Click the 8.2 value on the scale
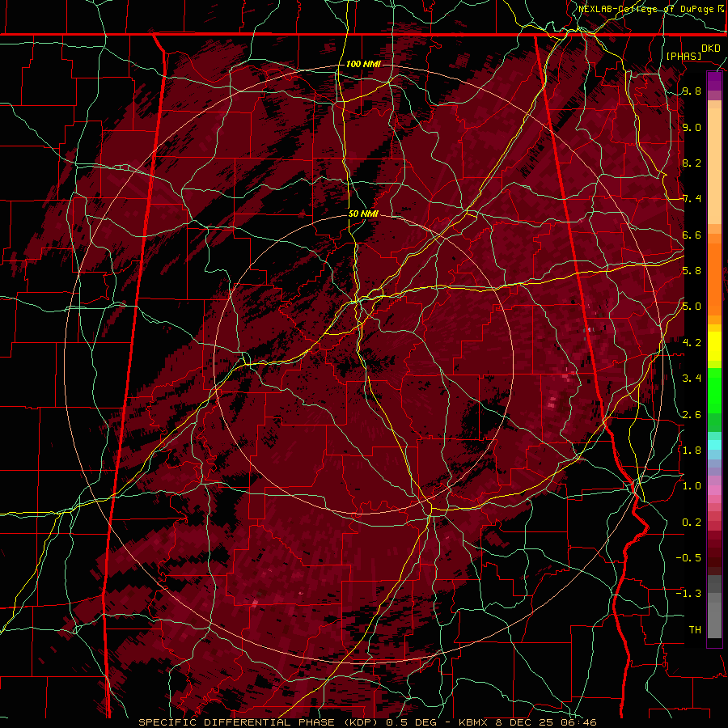Viewport: 728px width, 728px height. (692, 163)
